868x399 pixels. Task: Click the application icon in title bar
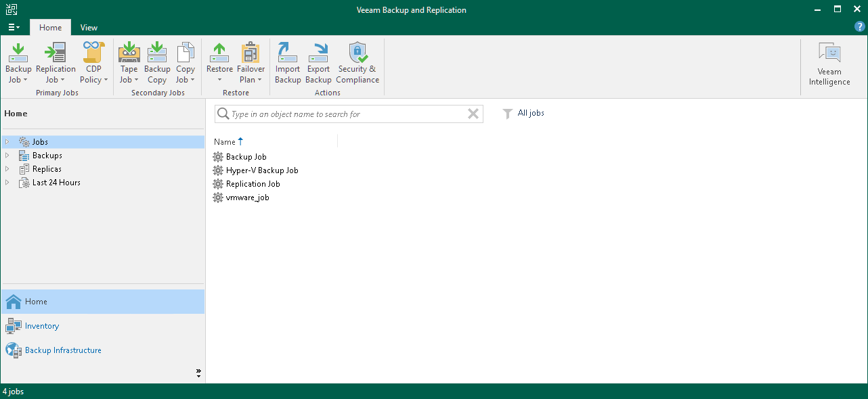tap(12, 9)
